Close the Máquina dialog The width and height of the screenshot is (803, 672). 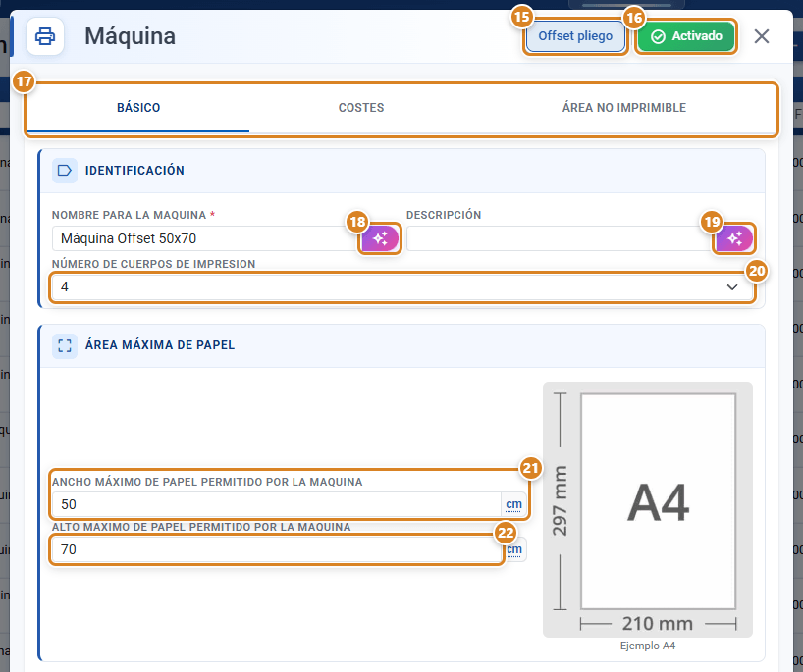[x=762, y=36]
